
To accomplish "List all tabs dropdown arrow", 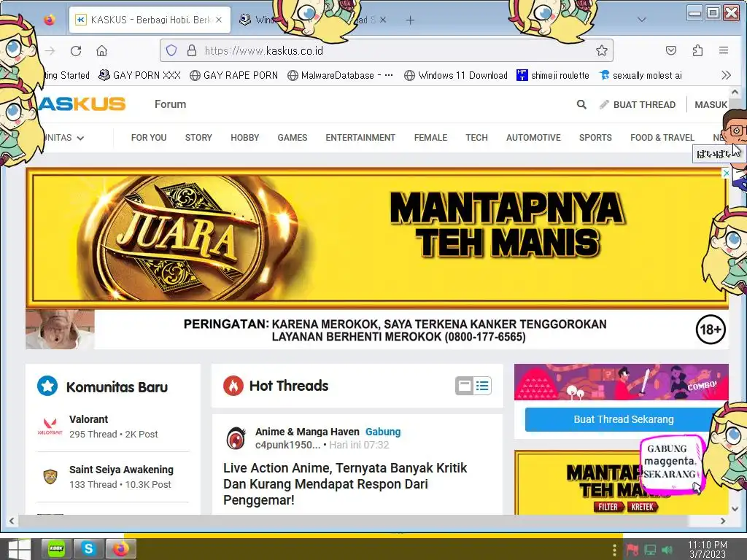I will (x=642, y=20).
